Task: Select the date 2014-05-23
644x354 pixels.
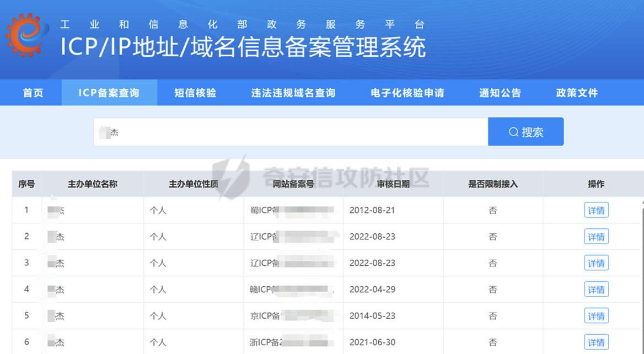Action: tap(372, 316)
